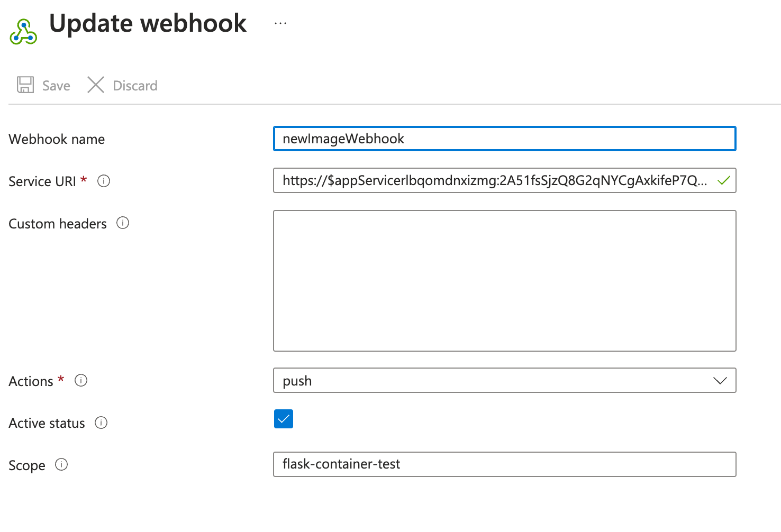Click the Scope info icon

[61, 465]
